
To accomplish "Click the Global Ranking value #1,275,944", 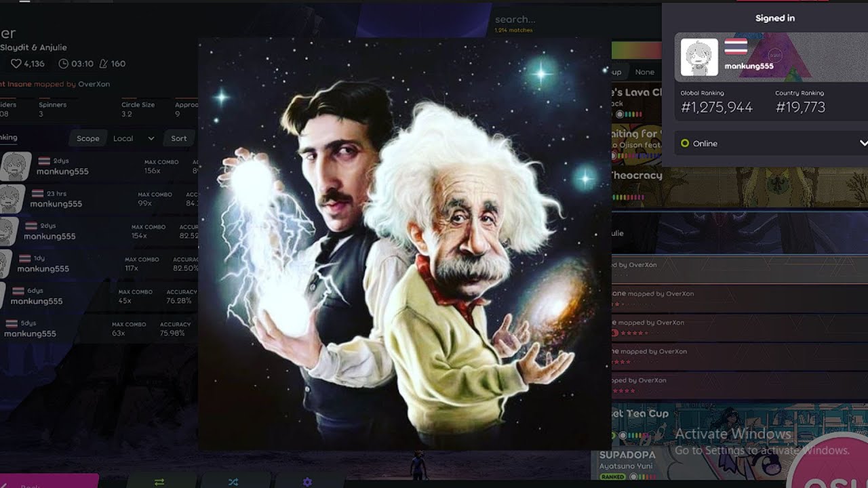I will (x=717, y=108).
